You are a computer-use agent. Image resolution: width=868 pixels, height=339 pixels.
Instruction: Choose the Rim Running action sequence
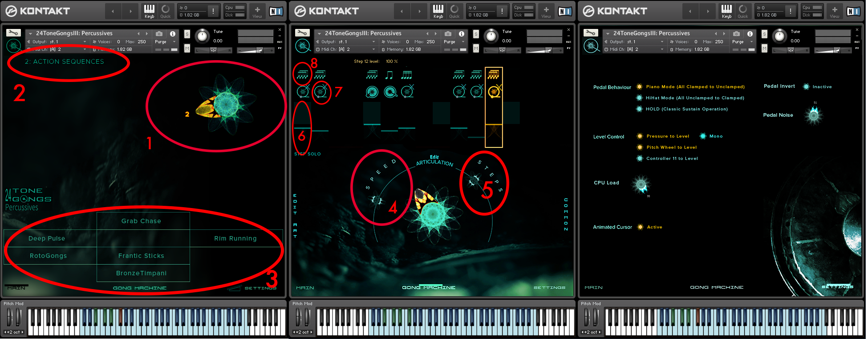pos(236,238)
